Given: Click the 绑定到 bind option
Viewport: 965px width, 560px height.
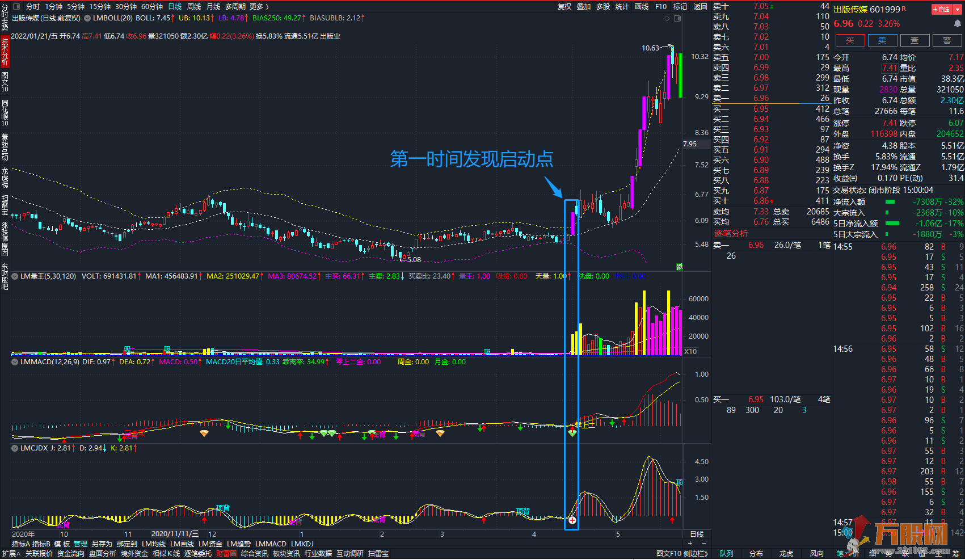Looking at the screenshot, I should (127, 544).
